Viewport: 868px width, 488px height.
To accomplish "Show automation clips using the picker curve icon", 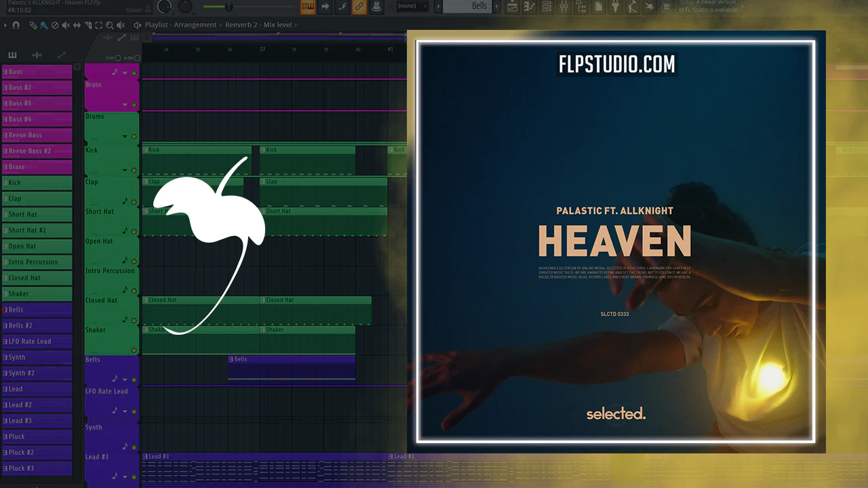I will tap(62, 55).
